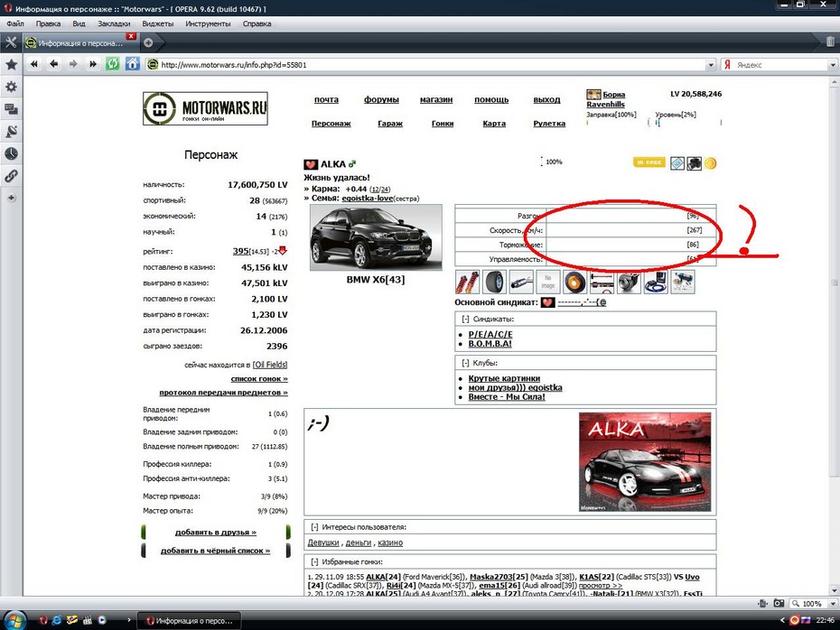
Task: Click the добавить в друзья link
Action: pos(215,532)
